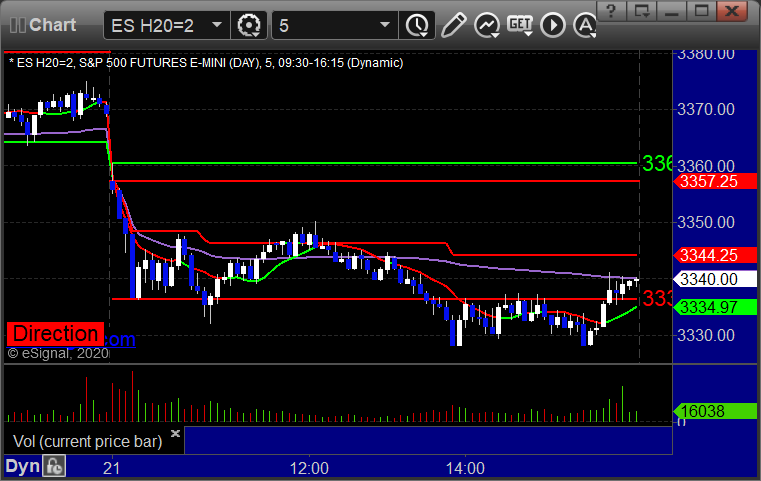The width and height of the screenshot is (761, 481).
Task: Toggle the lock icon next to Dyn
Action: 54,466
